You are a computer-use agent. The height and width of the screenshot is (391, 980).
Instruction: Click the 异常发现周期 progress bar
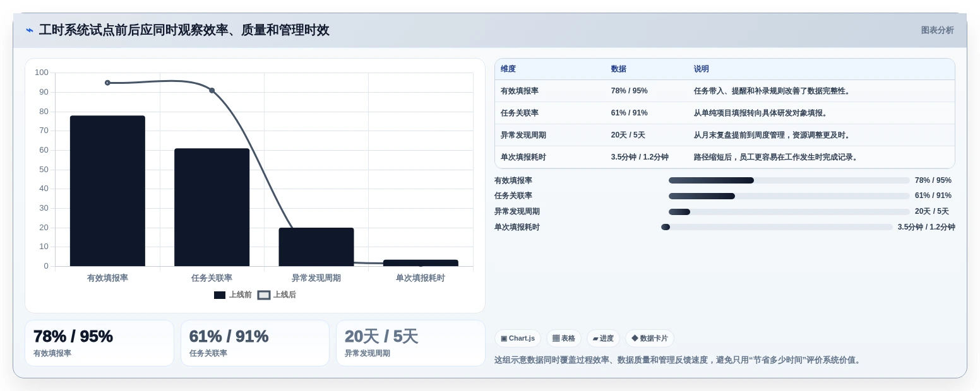789,212
